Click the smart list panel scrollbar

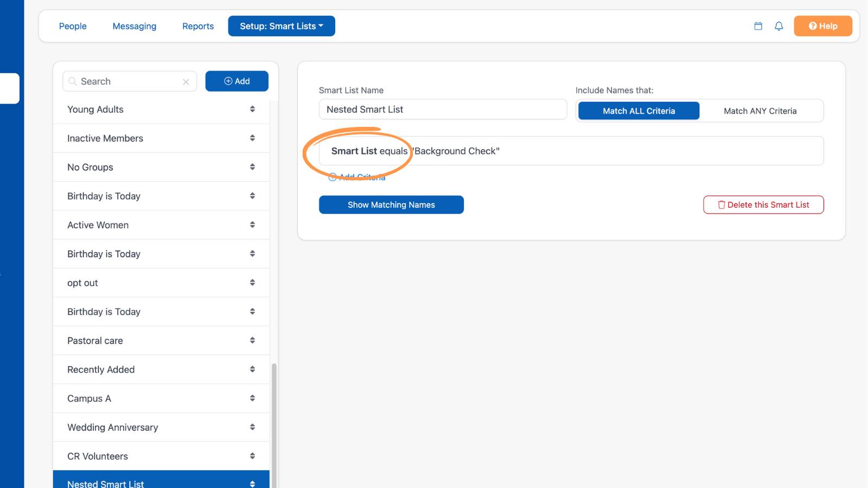click(x=274, y=426)
